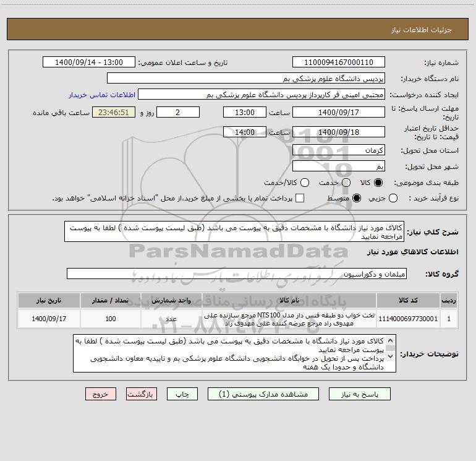The image size is (476, 461).
Task: Click the unit cell عدد
Action: [171, 319]
